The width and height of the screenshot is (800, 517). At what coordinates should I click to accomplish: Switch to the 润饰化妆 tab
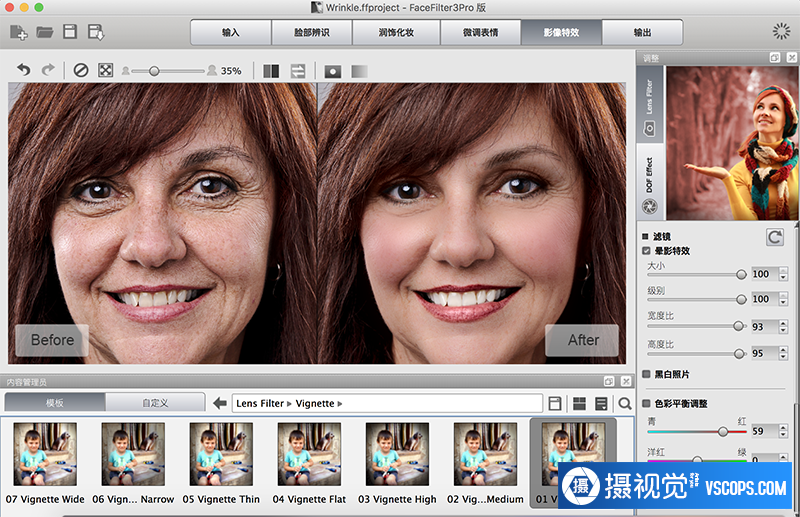coord(396,32)
